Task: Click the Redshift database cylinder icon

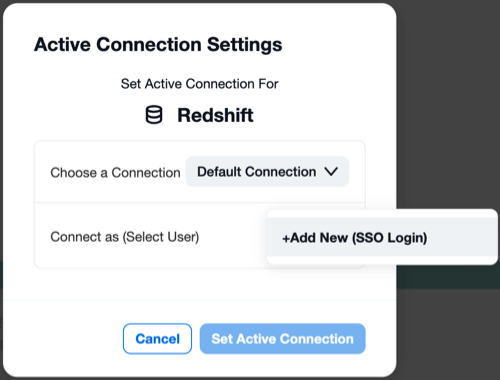Action: tap(154, 115)
